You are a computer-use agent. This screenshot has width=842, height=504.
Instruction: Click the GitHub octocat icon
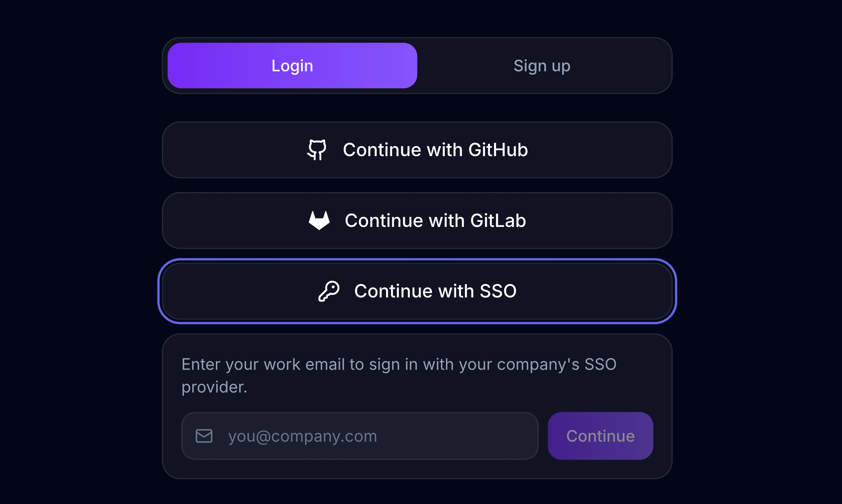click(x=317, y=150)
